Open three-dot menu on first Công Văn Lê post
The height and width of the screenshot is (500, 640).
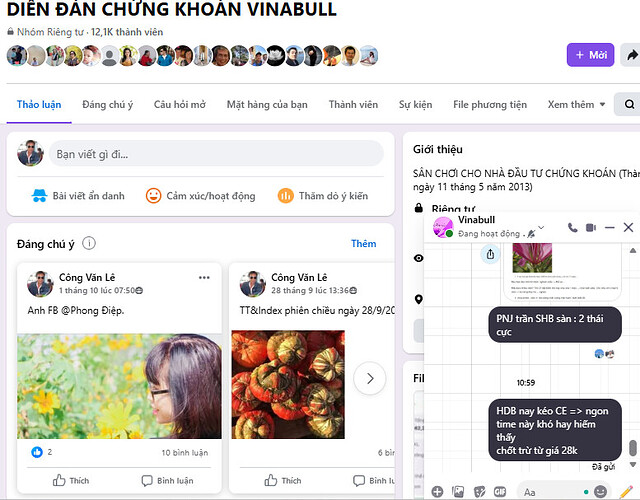pos(204,278)
